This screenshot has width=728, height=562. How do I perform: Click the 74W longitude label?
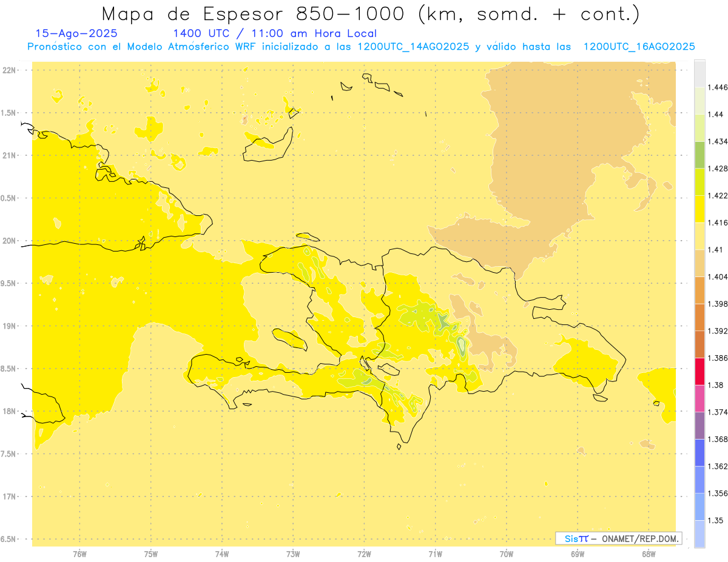[222, 554]
